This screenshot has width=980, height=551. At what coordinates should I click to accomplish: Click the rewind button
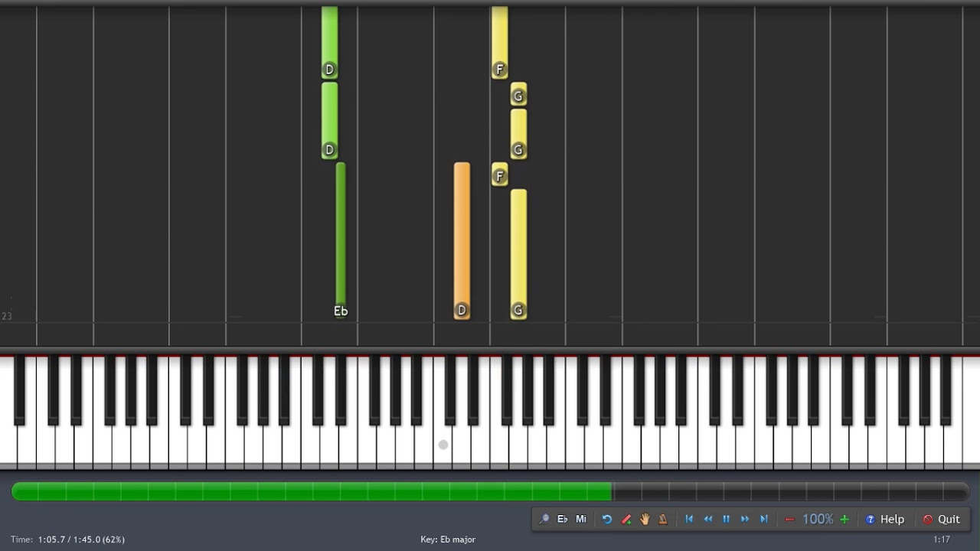pos(707,519)
